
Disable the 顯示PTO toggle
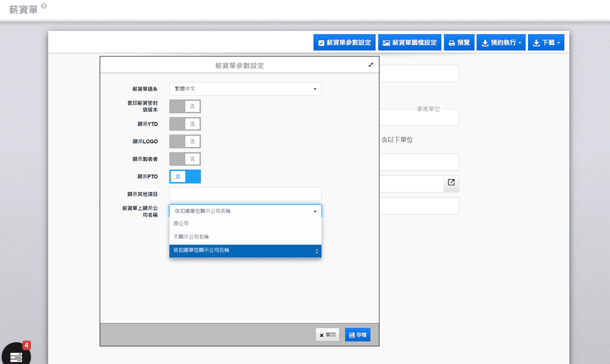(x=185, y=176)
